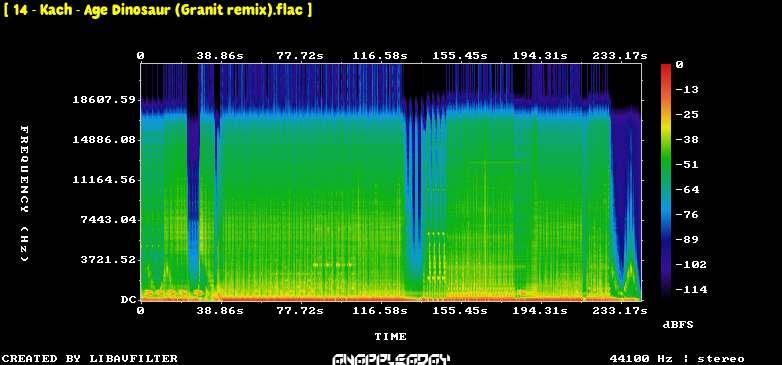The height and width of the screenshot is (365, 782).
Task: Click the 7443.04 frequency axis label
Action: pyautogui.click(x=108, y=219)
